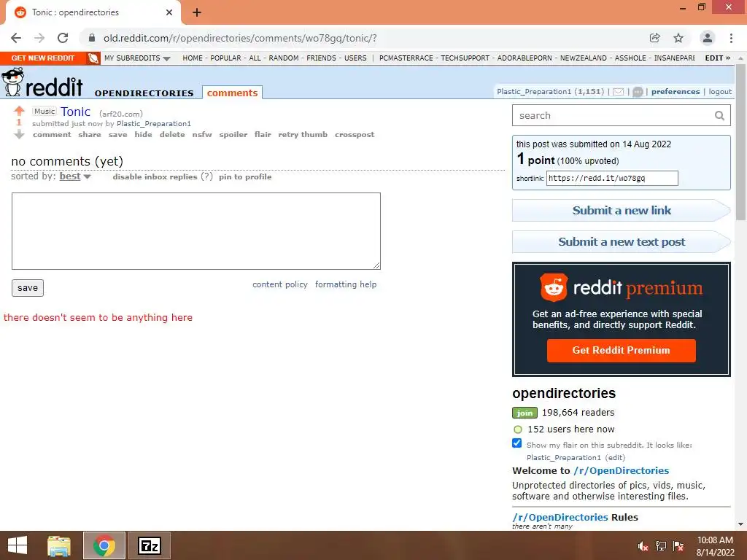Screen dimensions: 747x560
Task: Open POPULAR in the top bar
Action: click(x=225, y=58)
